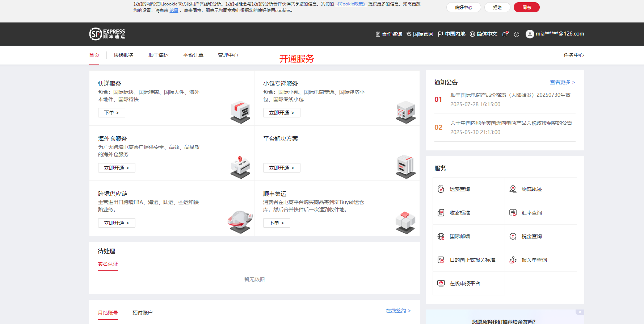644x324 pixels.
Task: Click 立即开通 under 跨境供应链
Action: [117, 223]
